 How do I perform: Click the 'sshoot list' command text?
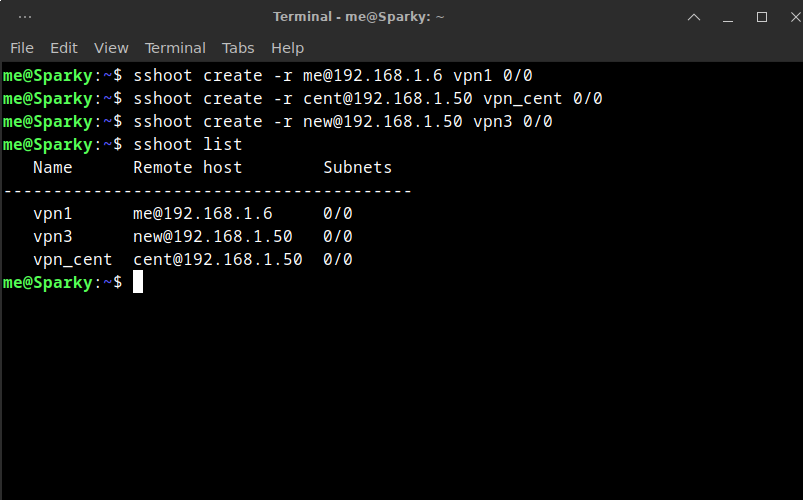coord(187,145)
